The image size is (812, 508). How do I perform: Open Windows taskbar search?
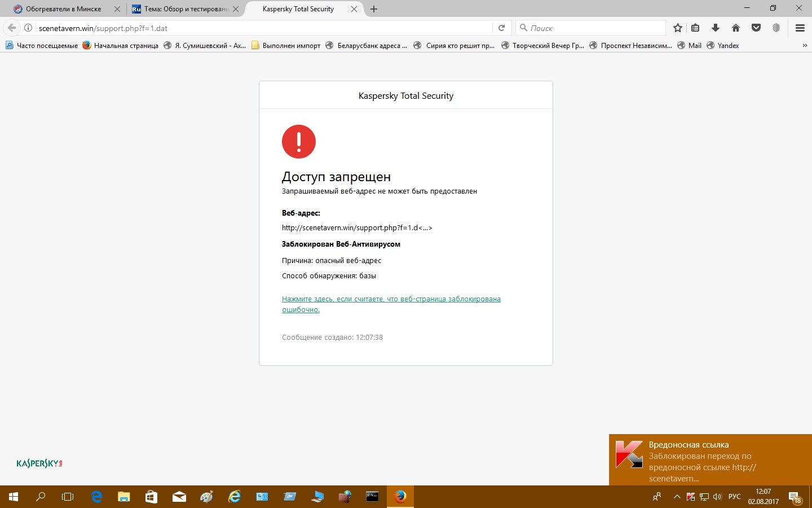click(x=41, y=497)
